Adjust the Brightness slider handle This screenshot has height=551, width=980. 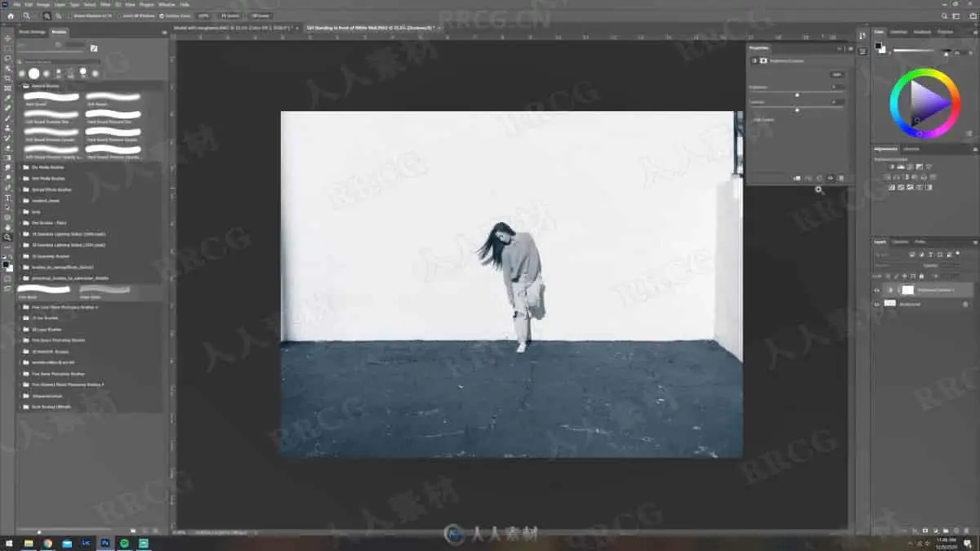click(797, 95)
